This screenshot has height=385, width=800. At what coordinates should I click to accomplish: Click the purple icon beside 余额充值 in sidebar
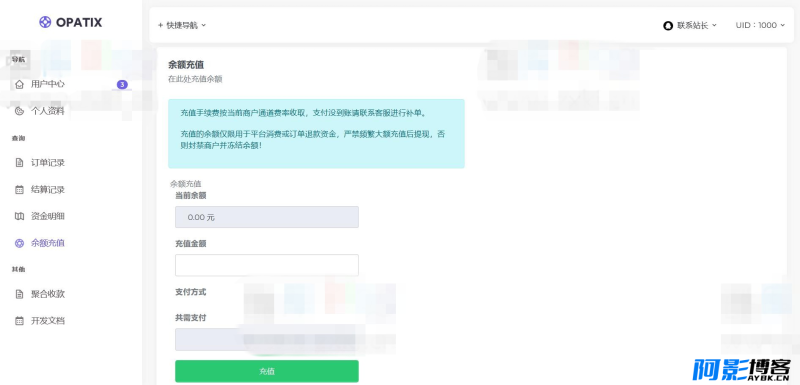(19, 243)
